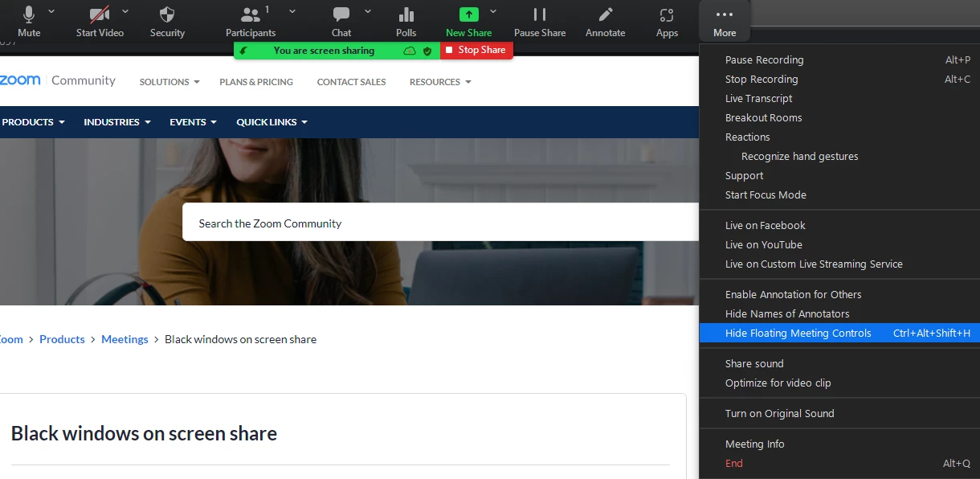Screen dimensions: 980x479
Task: Toggle Turn on Original Sound
Action: click(839, 414)
